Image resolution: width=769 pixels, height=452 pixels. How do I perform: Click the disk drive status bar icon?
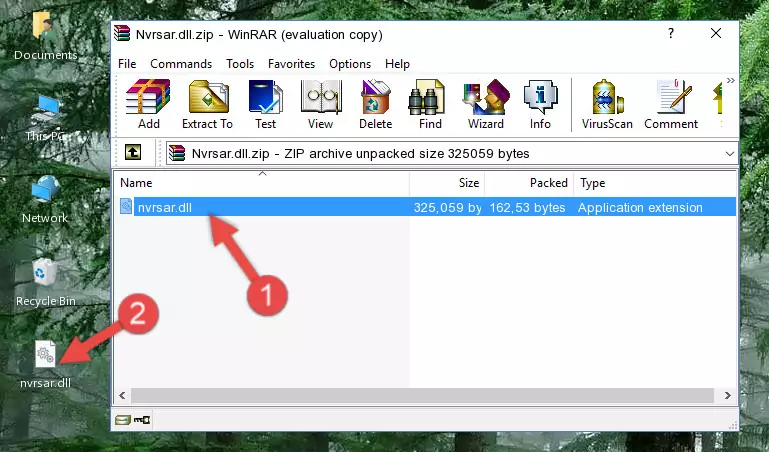coord(123,420)
